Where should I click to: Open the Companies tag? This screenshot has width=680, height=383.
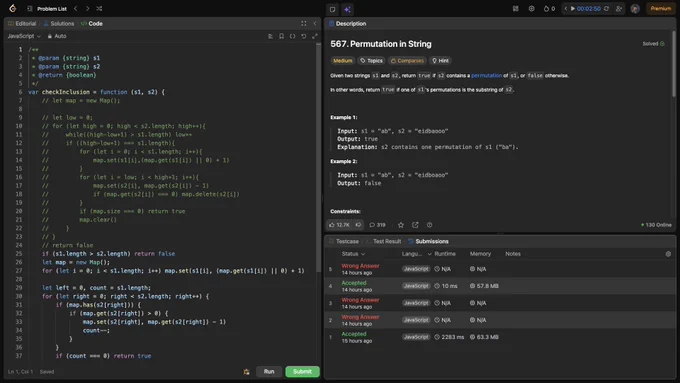pos(407,61)
